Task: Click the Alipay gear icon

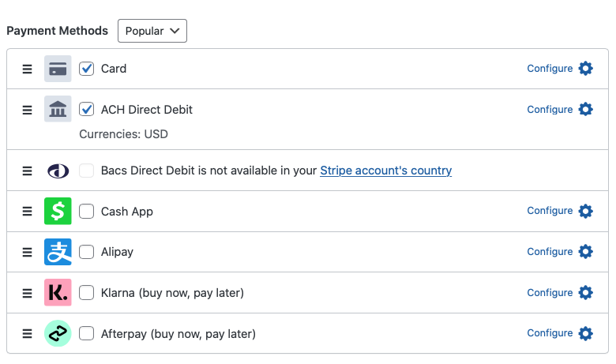Action: (585, 252)
